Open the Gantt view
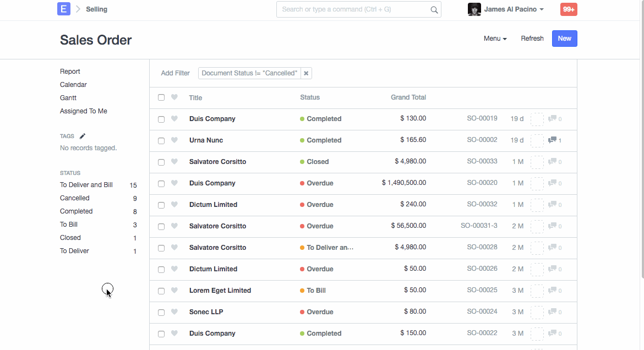The width and height of the screenshot is (644, 350). click(x=68, y=98)
